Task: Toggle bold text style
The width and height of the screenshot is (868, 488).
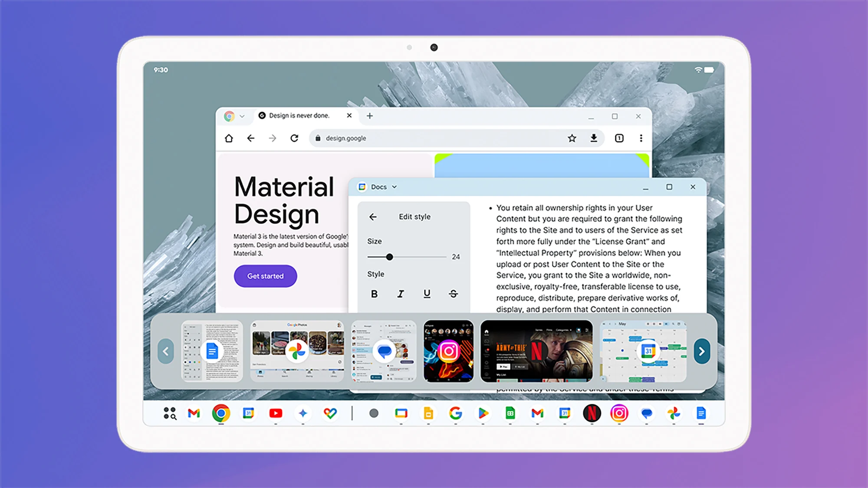Action: [x=374, y=294]
